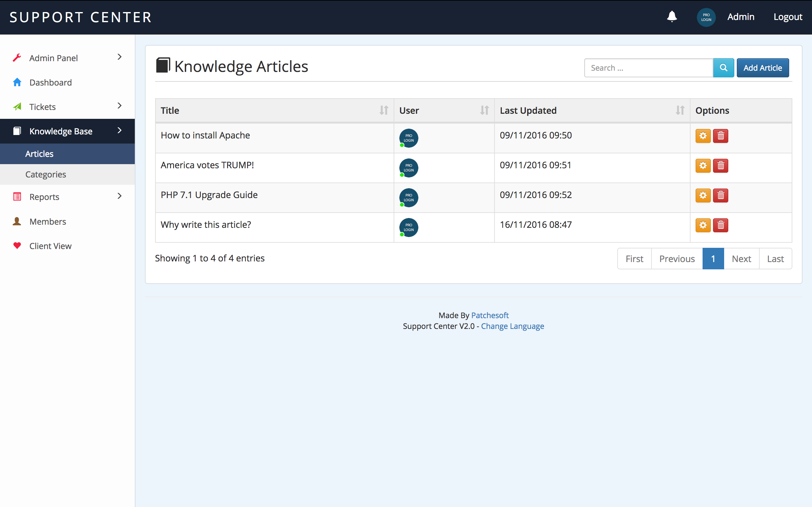The height and width of the screenshot is (507, 812).
Task: Click user avatar in Apache article row
Action: coord(408,138)
